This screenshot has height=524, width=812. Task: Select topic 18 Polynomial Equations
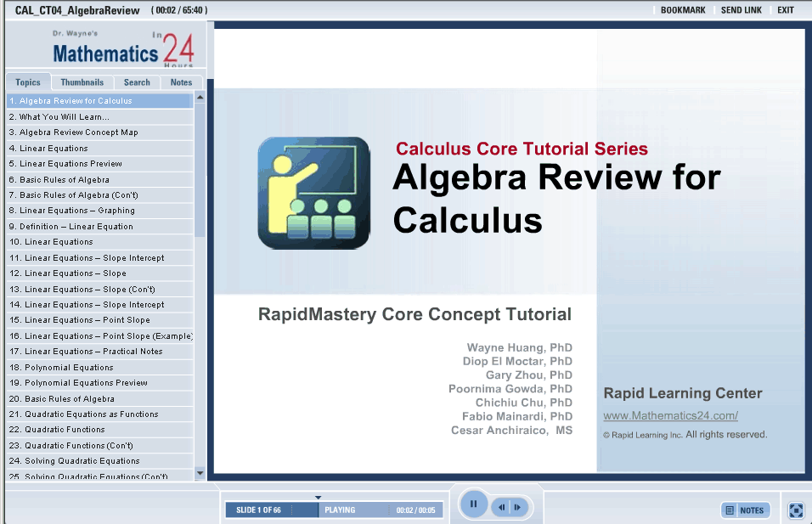pyautogui.click(x=100, y=368)
